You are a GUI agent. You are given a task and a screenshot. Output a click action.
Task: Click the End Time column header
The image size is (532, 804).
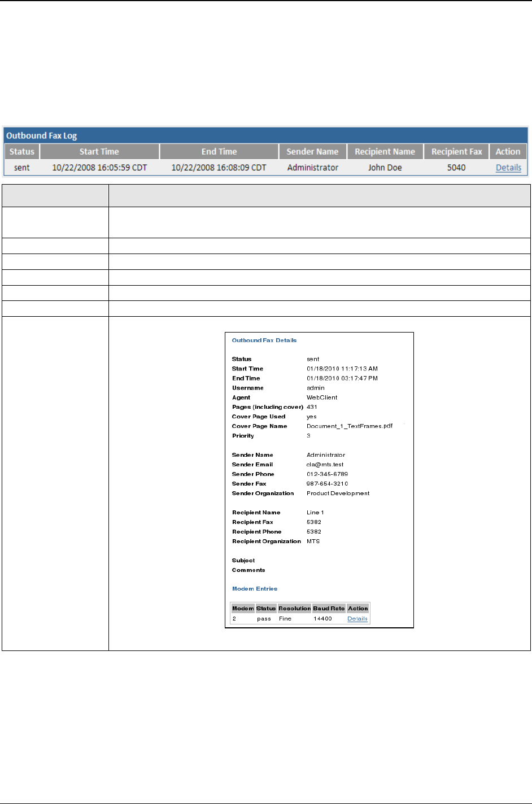(x=219, y=151)
